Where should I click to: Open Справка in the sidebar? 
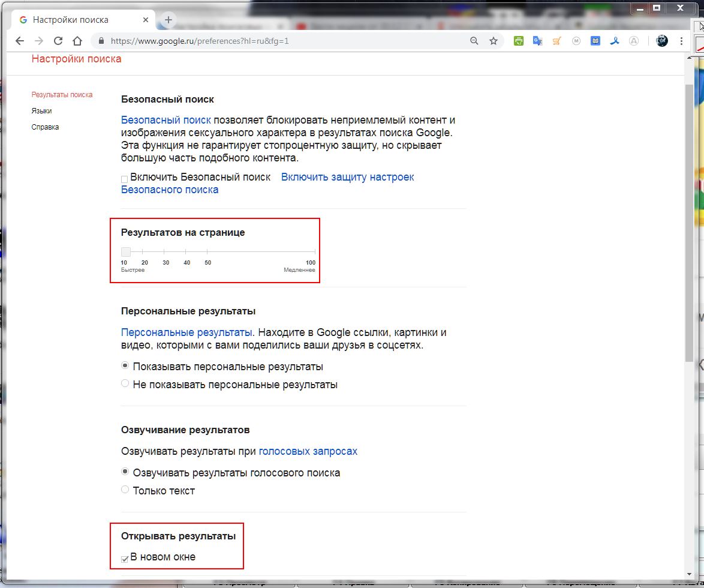(x=45, y=127)
